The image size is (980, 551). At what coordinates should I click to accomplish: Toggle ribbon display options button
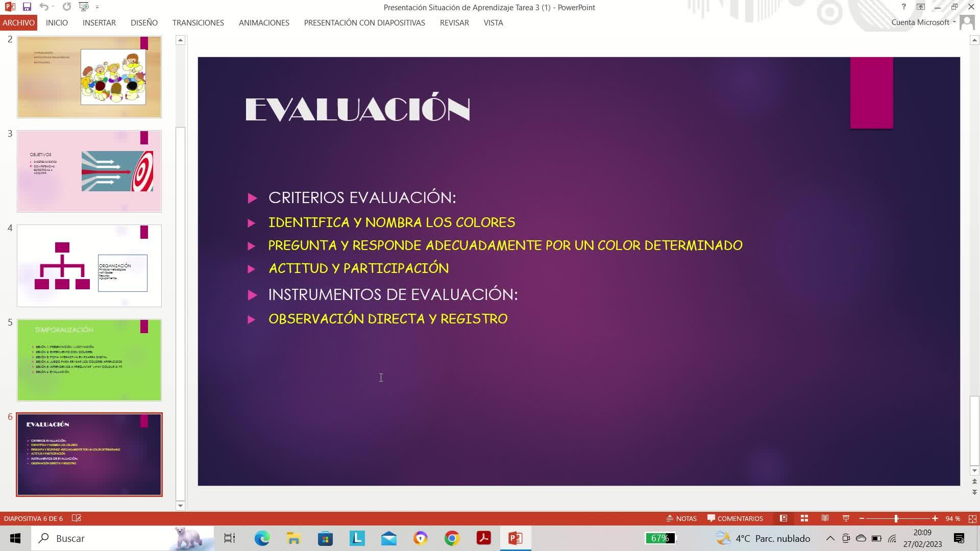pos(920,7)
